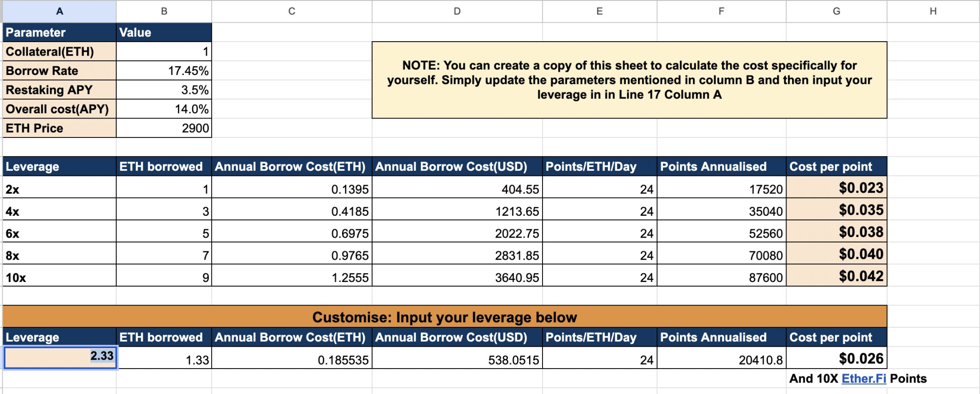Select the 2x cost per point $0.023
Viewport: 980px width, 394px height.
click(x=836, y=188)
